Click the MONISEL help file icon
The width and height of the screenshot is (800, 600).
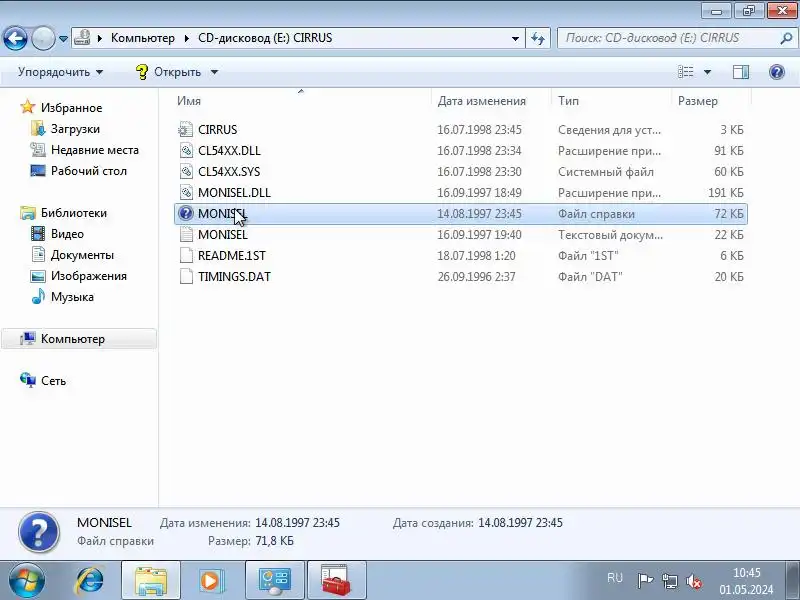186,213
